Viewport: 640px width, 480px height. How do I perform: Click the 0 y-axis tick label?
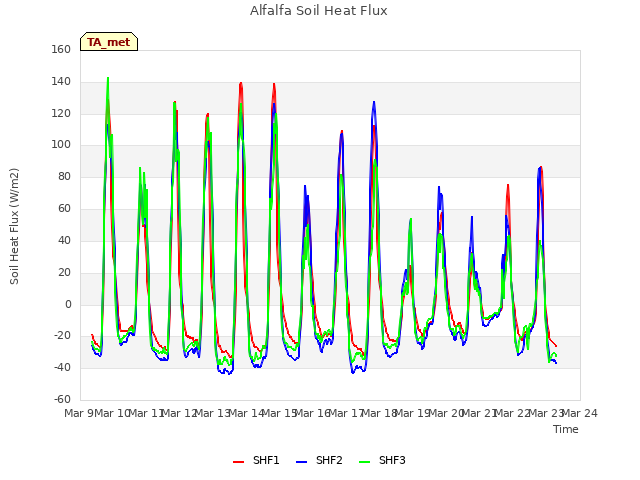coord(68,304)
